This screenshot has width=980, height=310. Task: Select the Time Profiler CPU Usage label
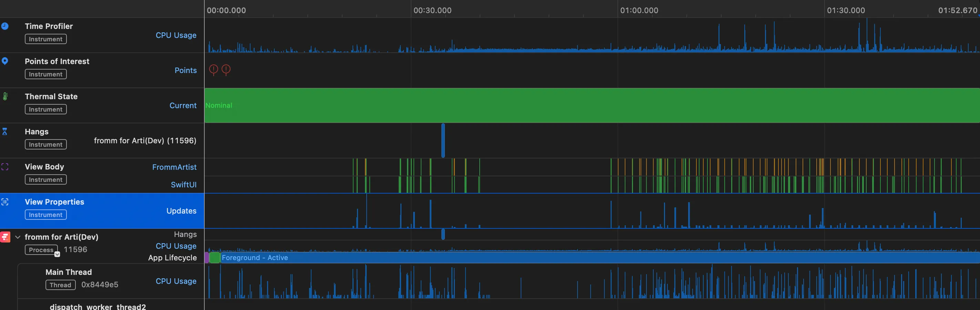tap(176, 35)
